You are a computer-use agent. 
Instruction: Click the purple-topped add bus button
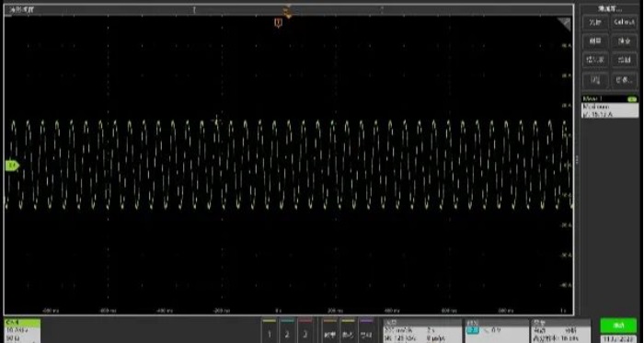pos(366,331)
